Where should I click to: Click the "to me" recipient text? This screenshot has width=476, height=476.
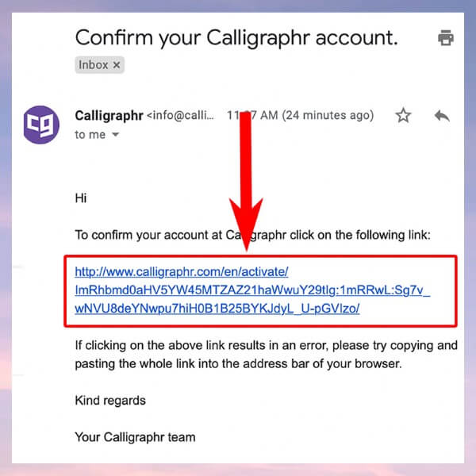point(90,135)
